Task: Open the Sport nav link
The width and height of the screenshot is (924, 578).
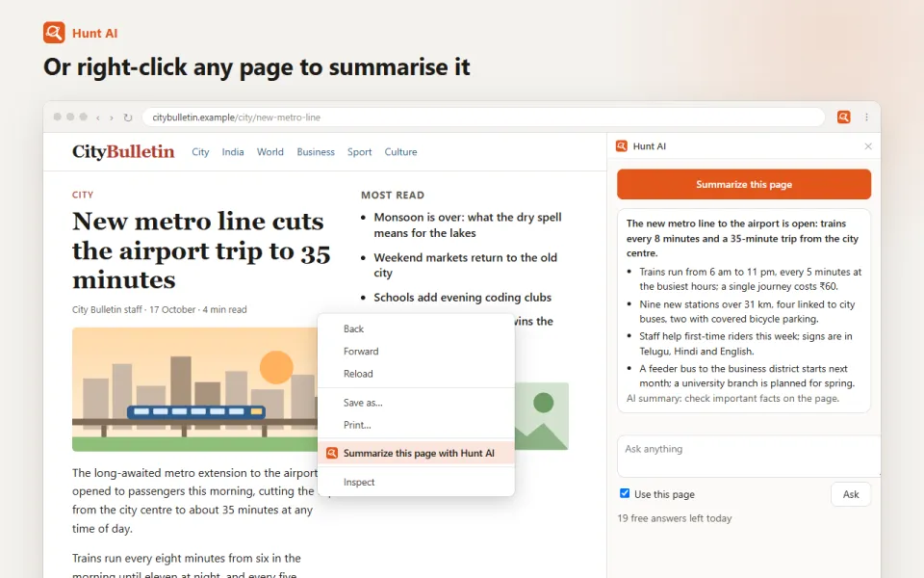Action: coord(359,151)
